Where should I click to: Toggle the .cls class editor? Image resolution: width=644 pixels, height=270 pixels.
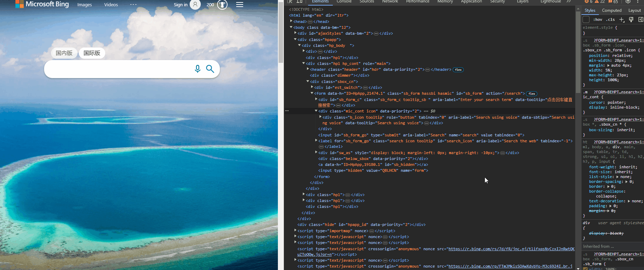pos(610,19)
